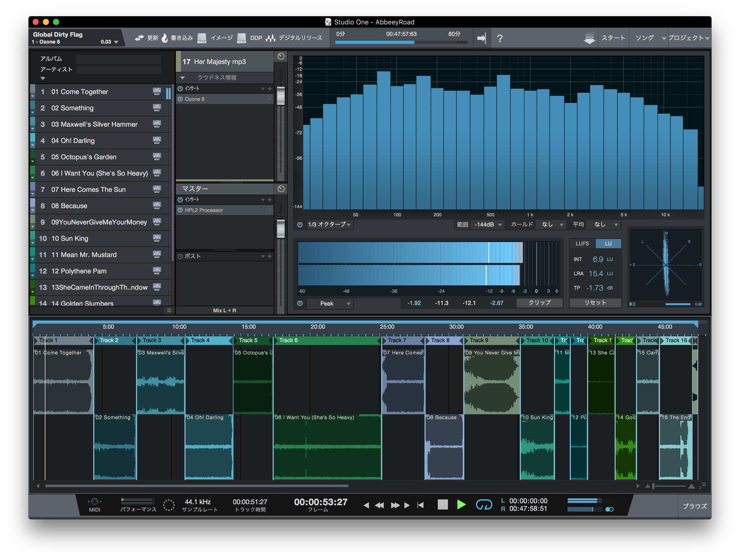Viewport: 740px width, 560px height.
Task: Toggle level meter power button
Action: click(x=300, y=303)
